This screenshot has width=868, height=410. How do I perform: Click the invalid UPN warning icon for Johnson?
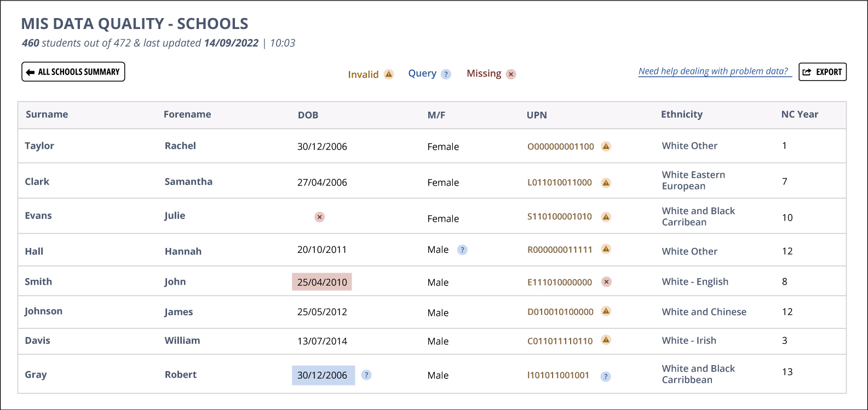(x=606, y=311)
